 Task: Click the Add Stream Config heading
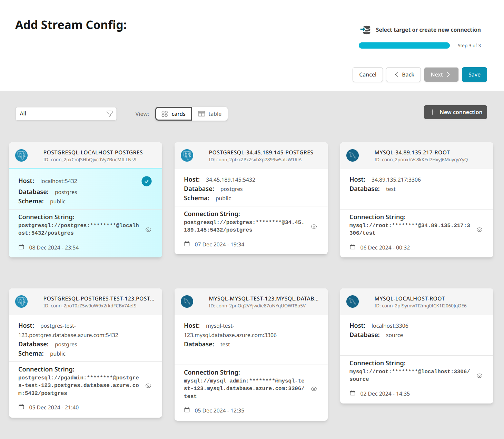coord(71,25)
